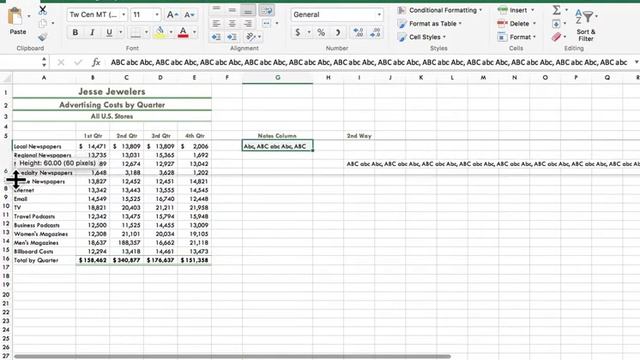Expand the Borders style arrow
The width and height of the screenshot is (640, 360).
(x=146, y=32)
